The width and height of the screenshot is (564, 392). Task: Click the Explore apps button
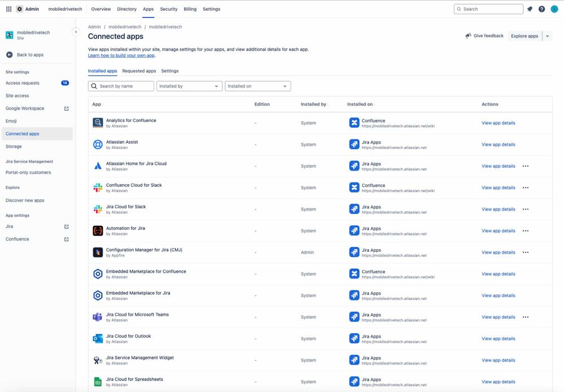[524, 36]
